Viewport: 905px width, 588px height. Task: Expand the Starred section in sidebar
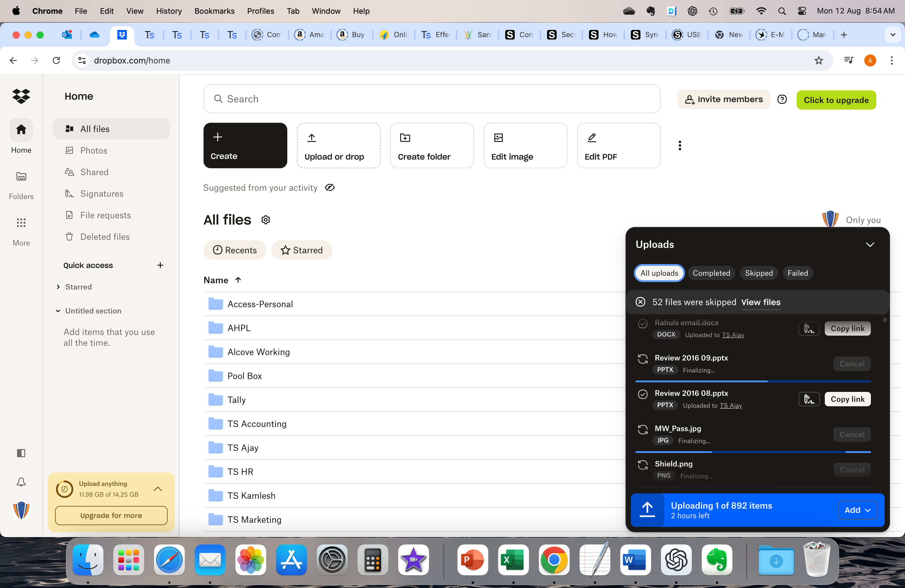58,287
